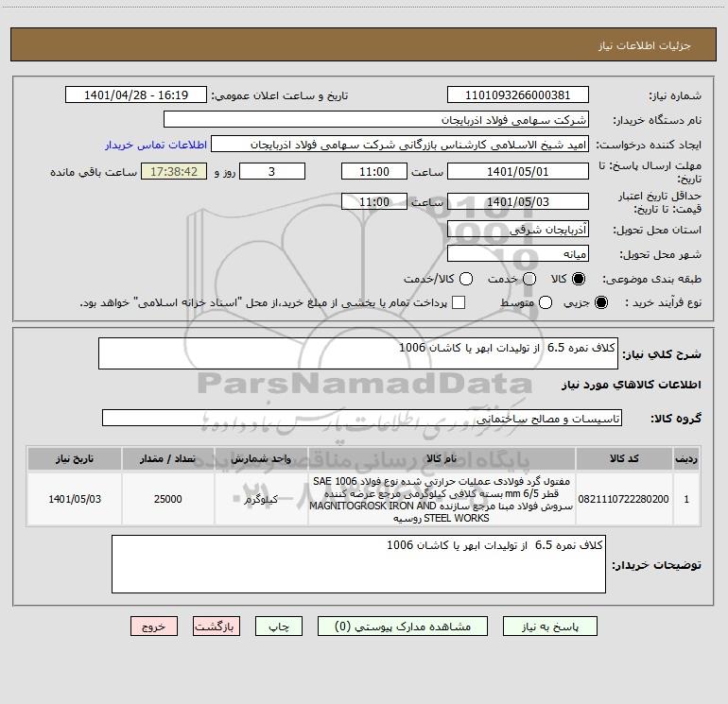
Task: Click response deadline time 11:00 field
Action: [374, 171]
